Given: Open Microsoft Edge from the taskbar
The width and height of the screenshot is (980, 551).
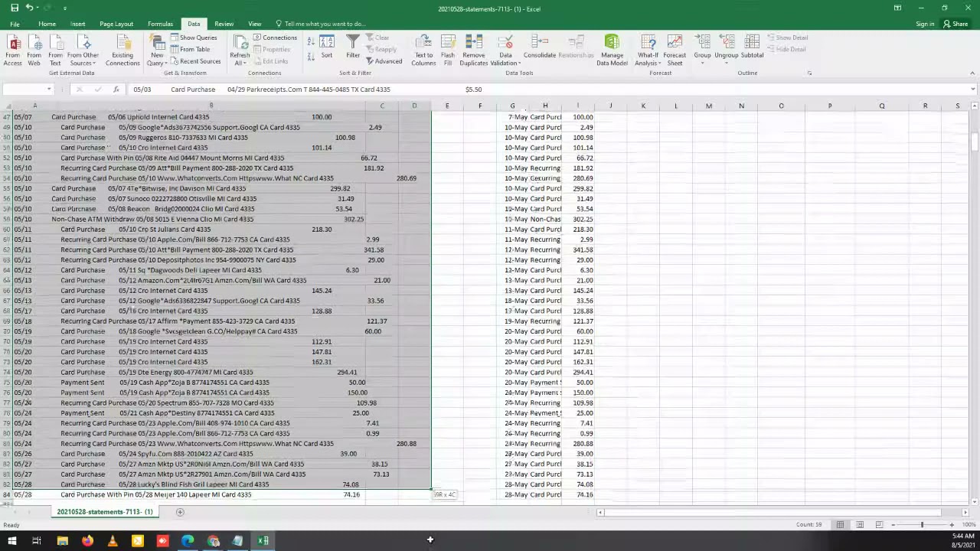Looking at the screenshot, I should pyautogui.click(x=188, y=541).
